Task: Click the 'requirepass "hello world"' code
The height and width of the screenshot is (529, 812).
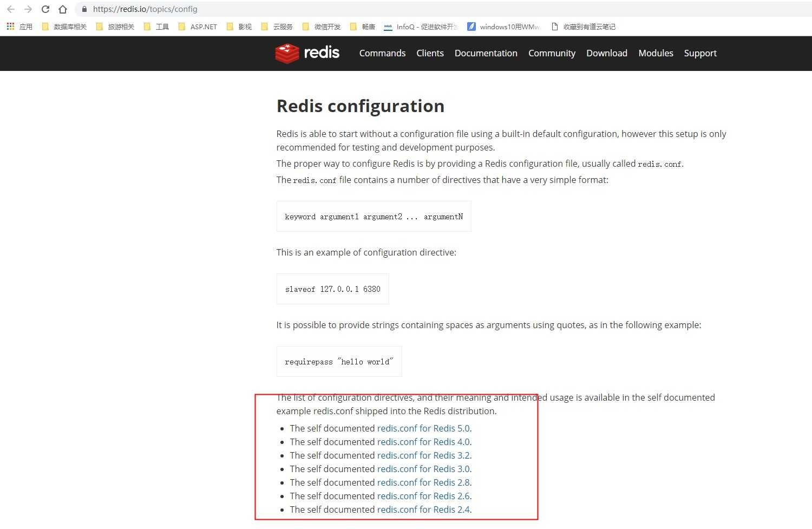Action: pos(339,362)
